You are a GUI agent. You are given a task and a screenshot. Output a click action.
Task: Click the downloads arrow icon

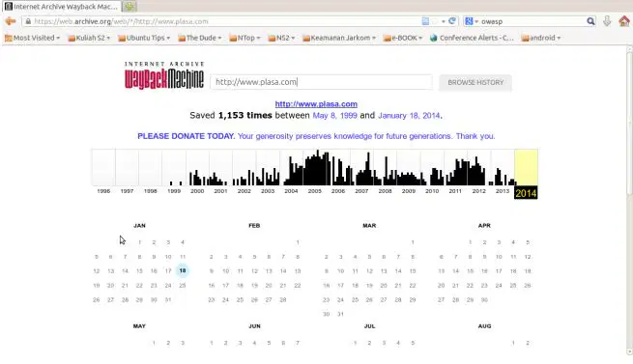[607, 21]
